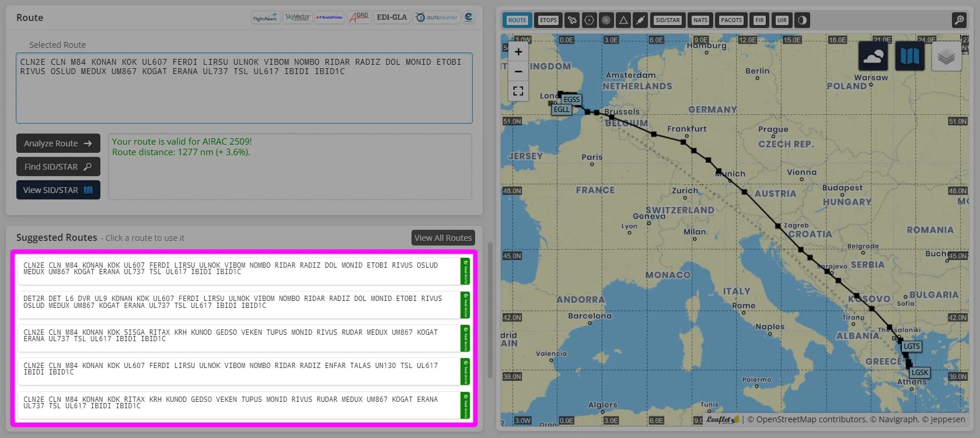
Task: Toggle the ETOPS map overlay
Action: (548, 20)
